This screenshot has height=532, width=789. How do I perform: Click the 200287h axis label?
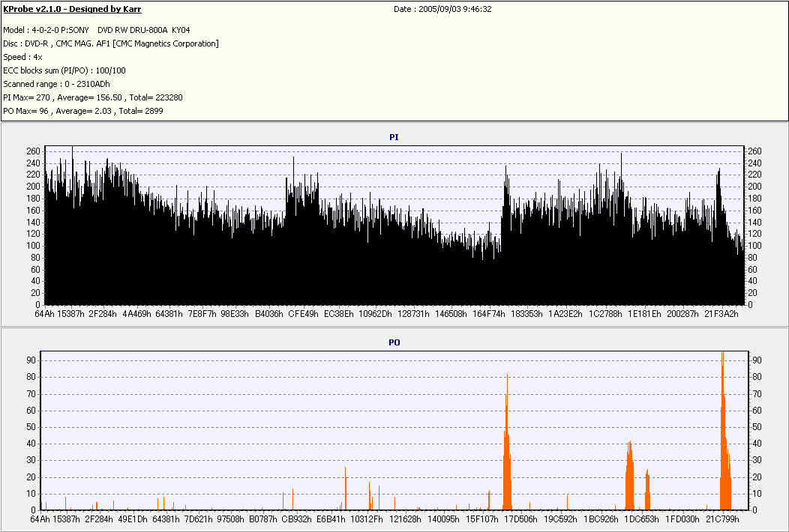click(x=682, y=314)
